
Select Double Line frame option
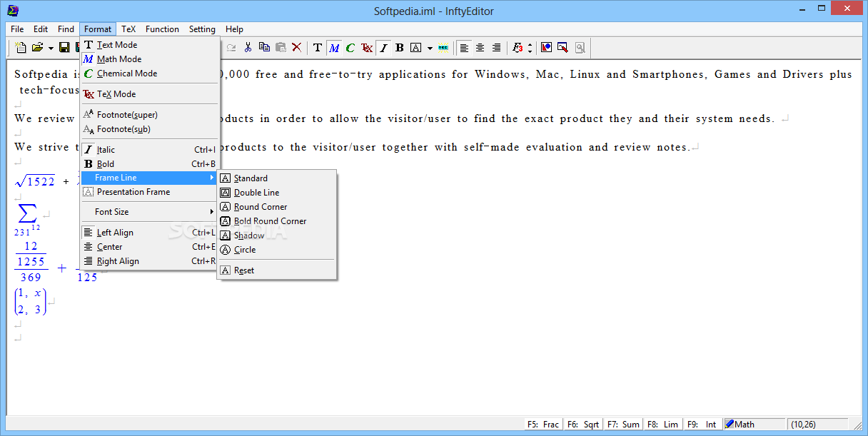(276, 193)
